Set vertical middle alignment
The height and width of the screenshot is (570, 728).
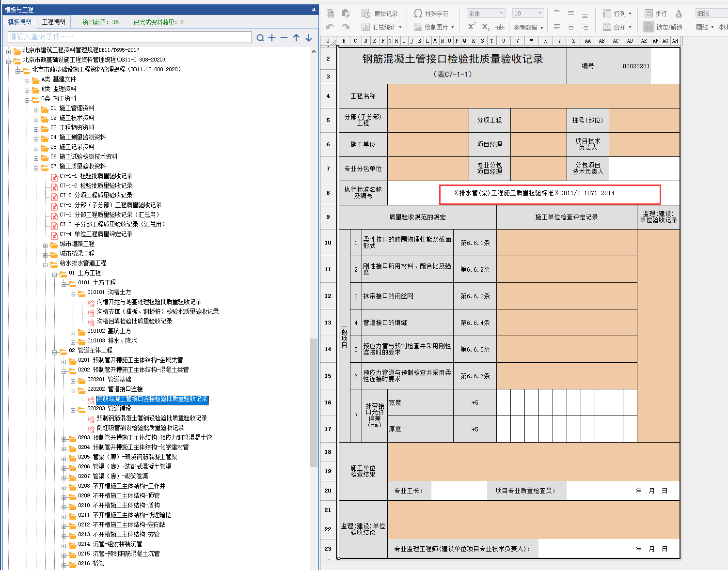coord(571,13)
